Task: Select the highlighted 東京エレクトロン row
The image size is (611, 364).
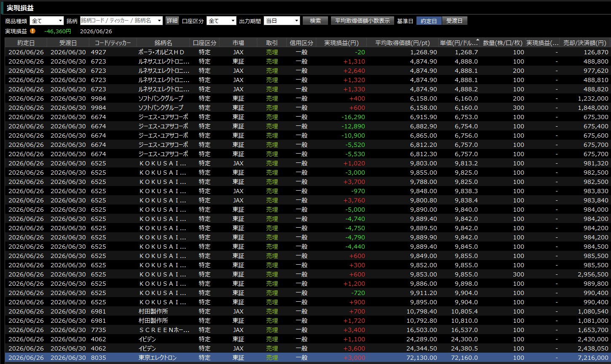Action: tap(307, 358)
